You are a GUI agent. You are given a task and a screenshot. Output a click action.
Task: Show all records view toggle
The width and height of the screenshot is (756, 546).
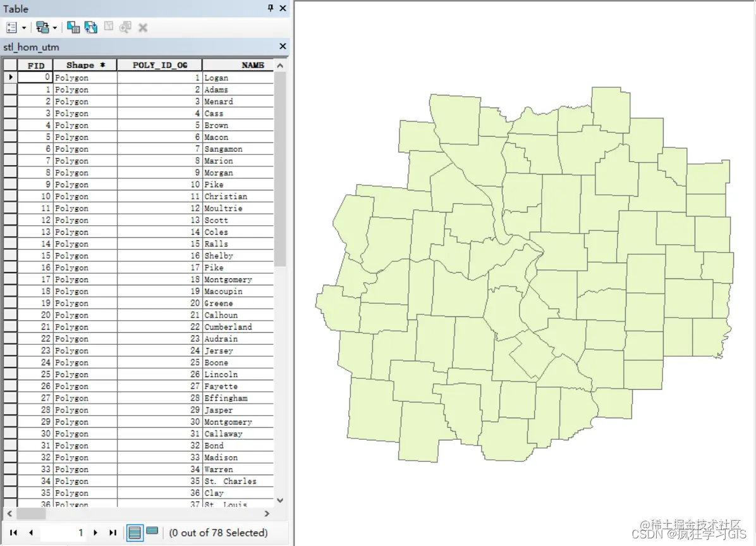tap(135, 533)
